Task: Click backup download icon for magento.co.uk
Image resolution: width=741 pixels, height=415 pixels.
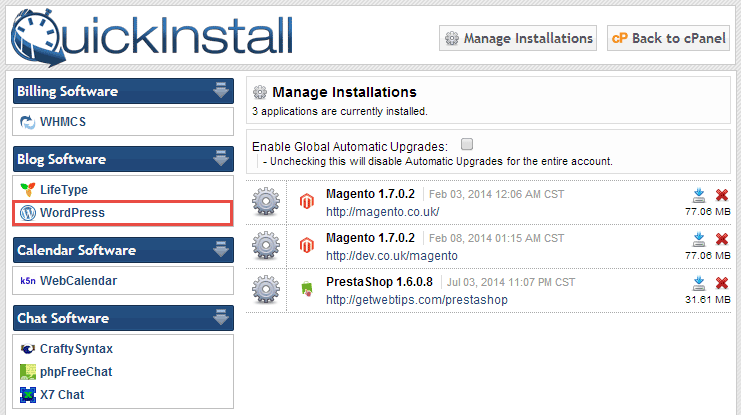Action: point(699,195)
